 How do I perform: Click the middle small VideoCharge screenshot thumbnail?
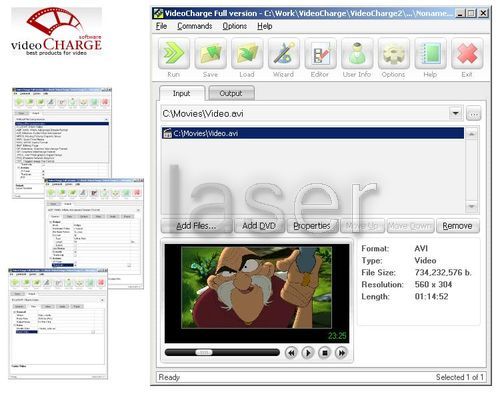coord(94,234)
